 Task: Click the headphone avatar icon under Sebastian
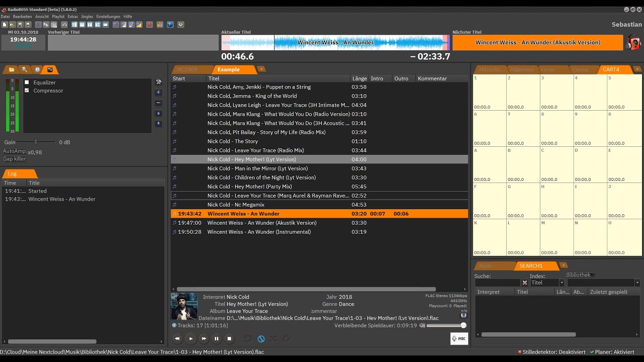tap(633, 43)
